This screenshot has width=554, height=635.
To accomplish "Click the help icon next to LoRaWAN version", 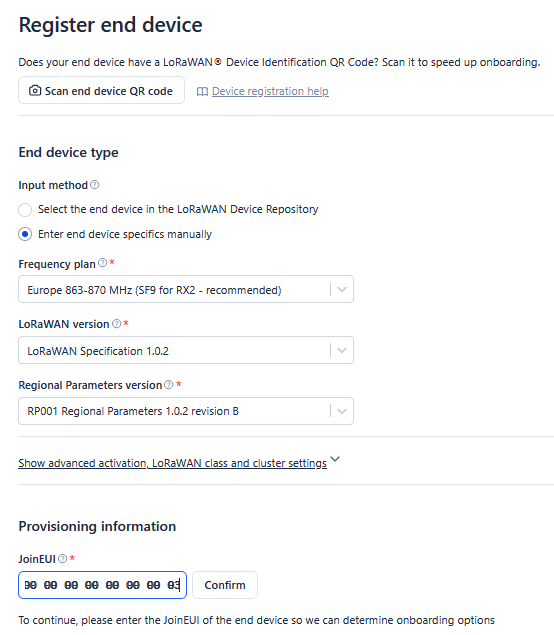I will [x=117, y=324].
